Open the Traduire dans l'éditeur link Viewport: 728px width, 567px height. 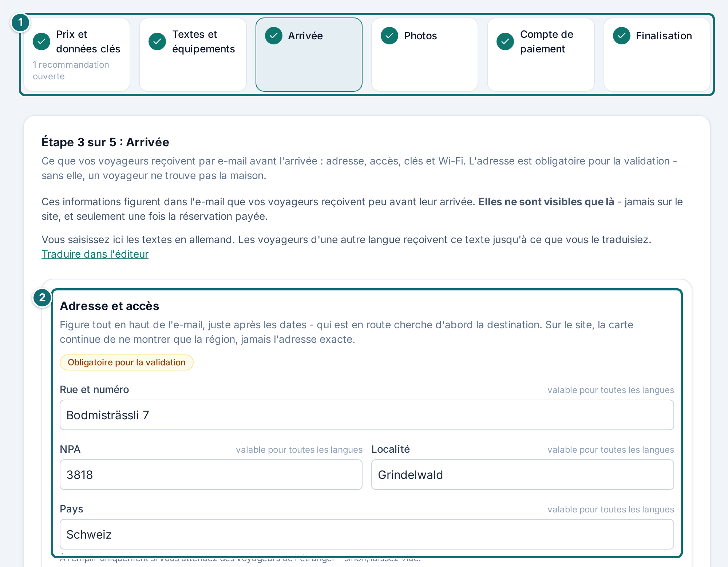(x=95, y=254)
